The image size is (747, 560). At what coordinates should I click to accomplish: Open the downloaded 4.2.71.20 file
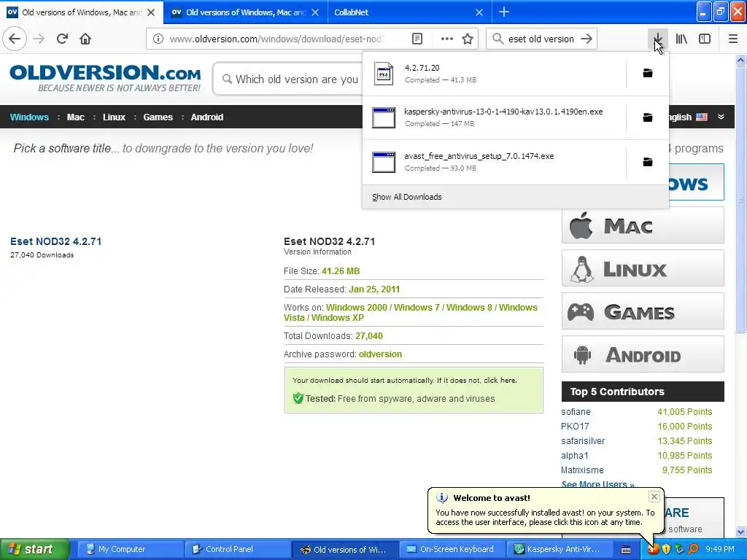[495, 74]
